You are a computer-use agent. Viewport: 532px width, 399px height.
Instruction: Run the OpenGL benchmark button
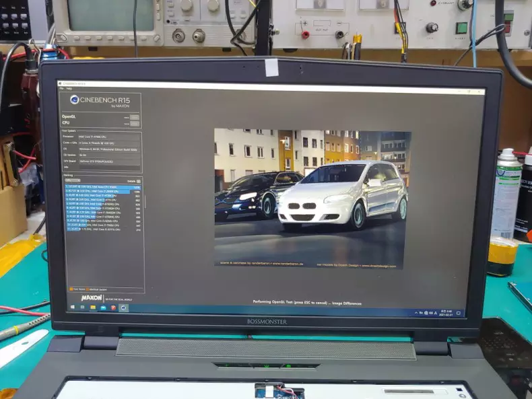[135, 117]
